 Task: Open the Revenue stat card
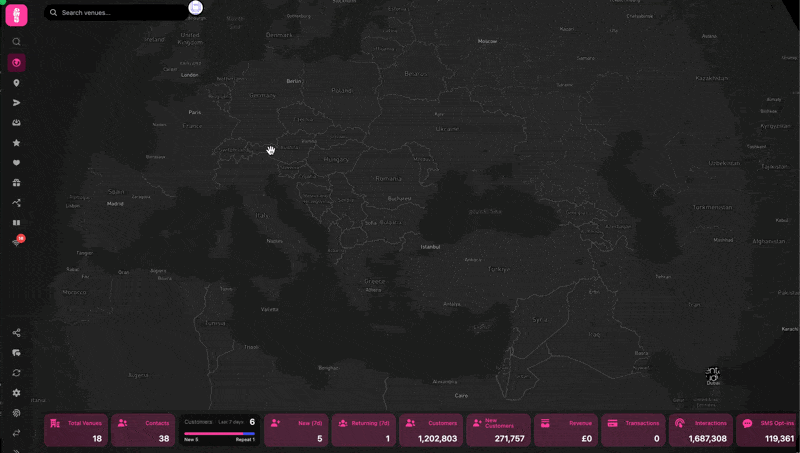[566, 431]
